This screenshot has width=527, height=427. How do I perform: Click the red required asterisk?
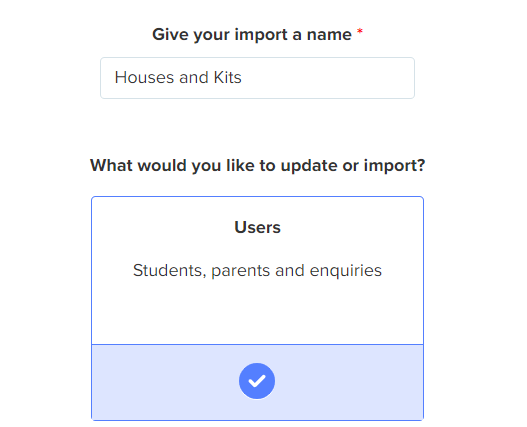(x=360, y=32)
